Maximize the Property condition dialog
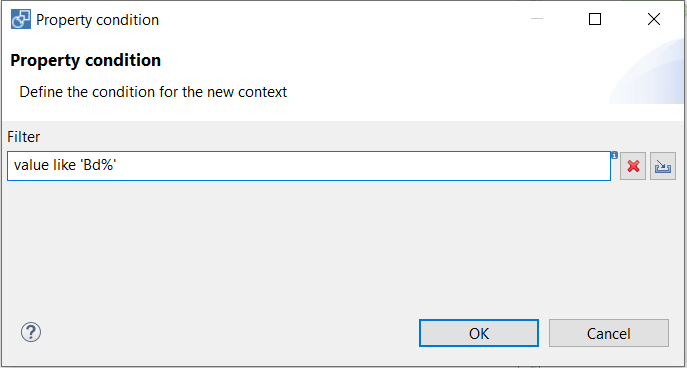 pyautogui.click(x=595, y=19)
